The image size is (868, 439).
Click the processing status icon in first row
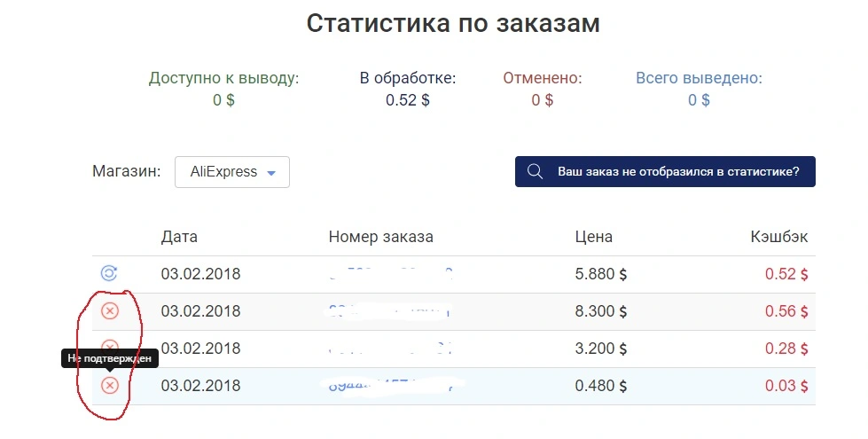coord(109,273)
